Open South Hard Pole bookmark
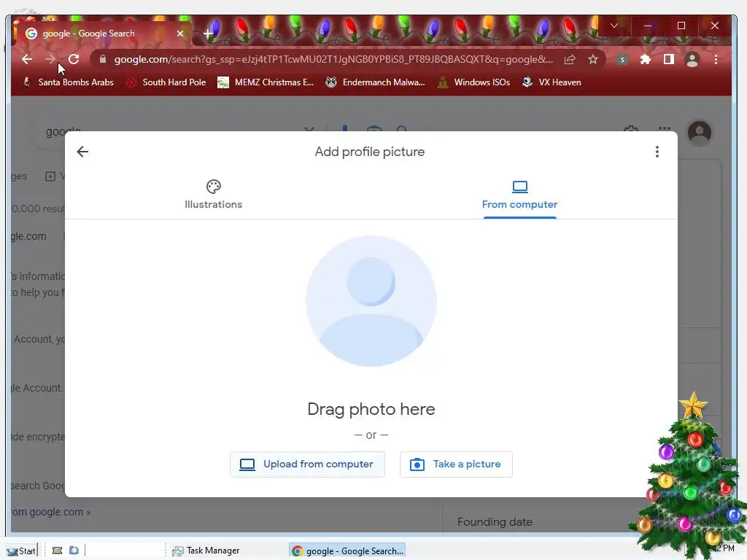Screen dimensions: 747x560 (x=166, y=82)
